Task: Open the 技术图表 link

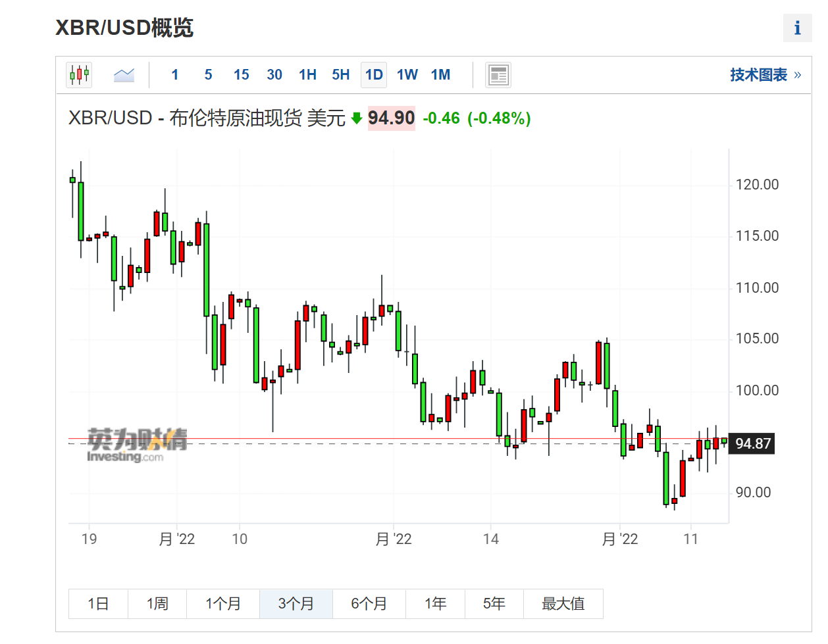Action: pos(765,75)
